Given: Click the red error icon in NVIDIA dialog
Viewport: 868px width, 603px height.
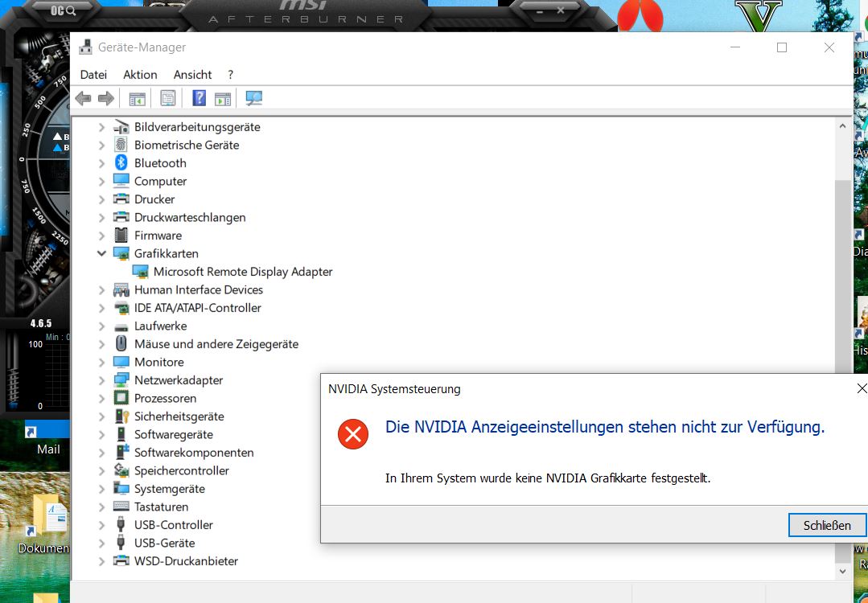Looking at the screenshot, I should pos(353,433).
